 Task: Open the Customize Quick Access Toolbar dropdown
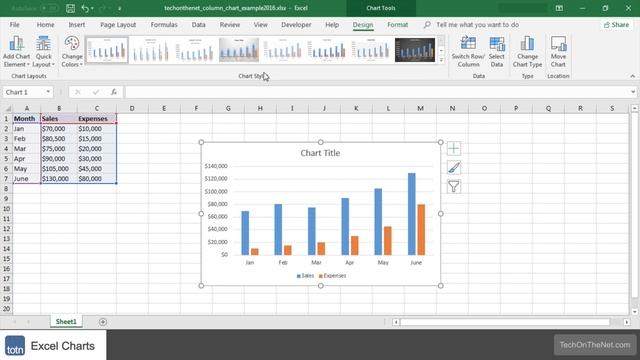[120, 8]
